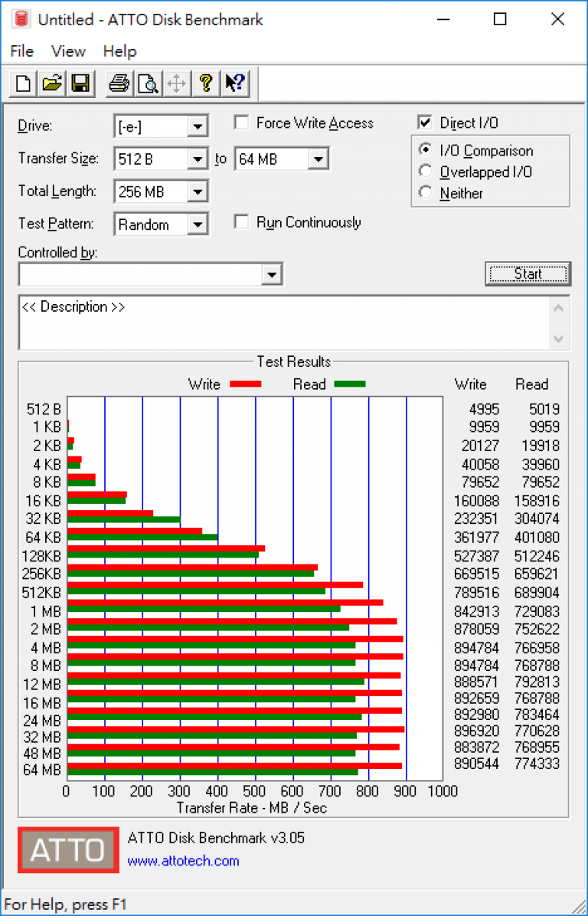
Task: Click the New document toolbar icon
Action: click(24, 83)
